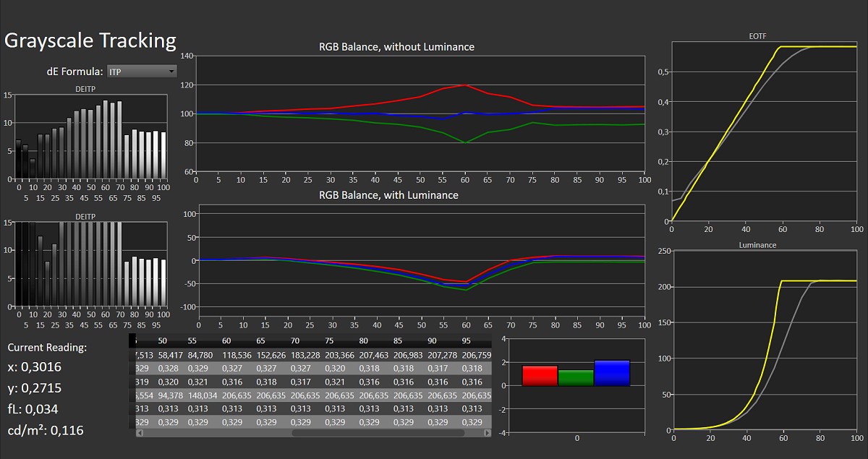Select the cell with value 58,417
Image resolution: width=868 pixels, height=459 pixels.
pos(170,354)
